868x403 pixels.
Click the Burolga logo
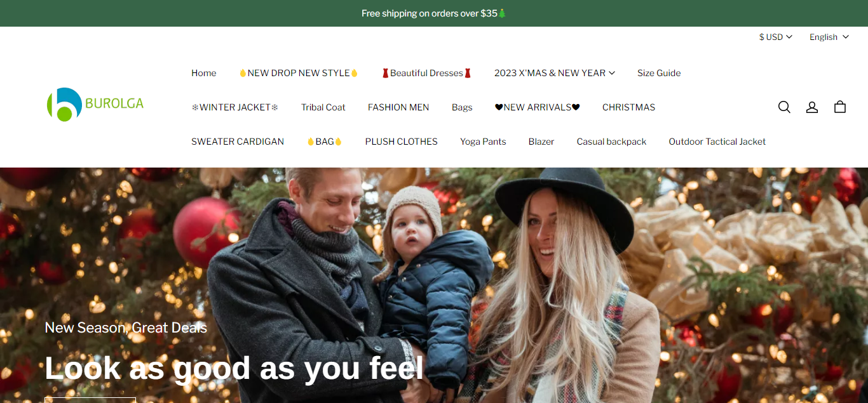pyautogui.click(x=95, y=104)
